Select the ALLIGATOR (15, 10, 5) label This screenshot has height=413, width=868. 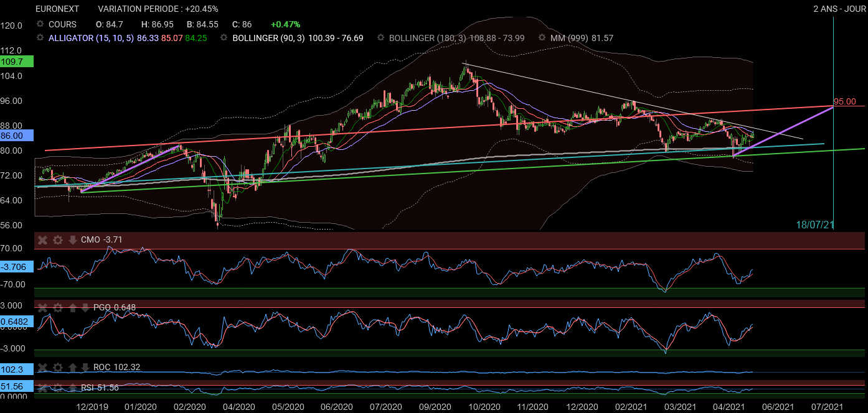[91, 38]
